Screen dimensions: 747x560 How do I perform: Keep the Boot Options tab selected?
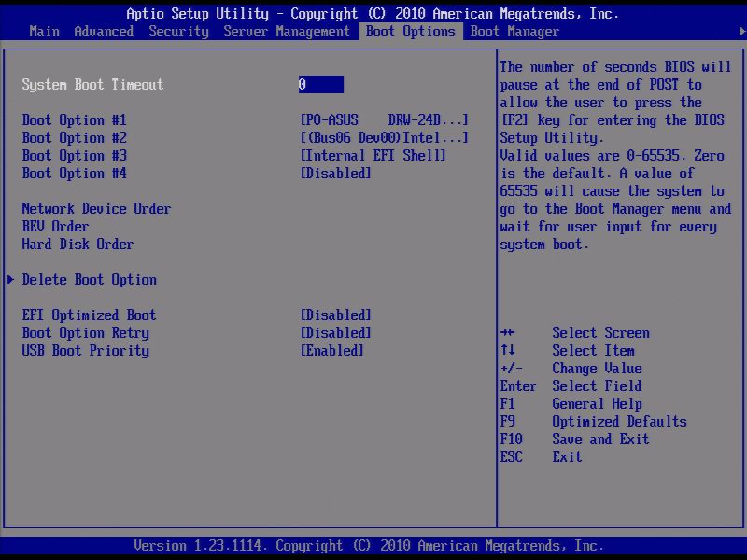tap(410, 31)
